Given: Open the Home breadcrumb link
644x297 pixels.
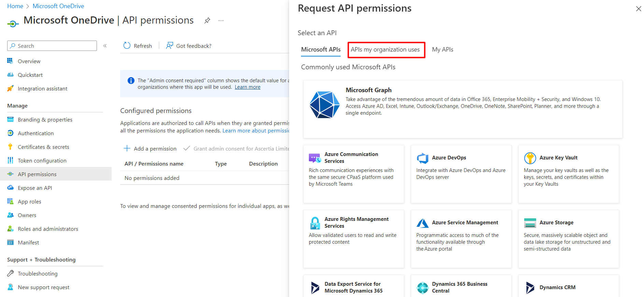Looking at the screenshot, I should tap(15, 6).
